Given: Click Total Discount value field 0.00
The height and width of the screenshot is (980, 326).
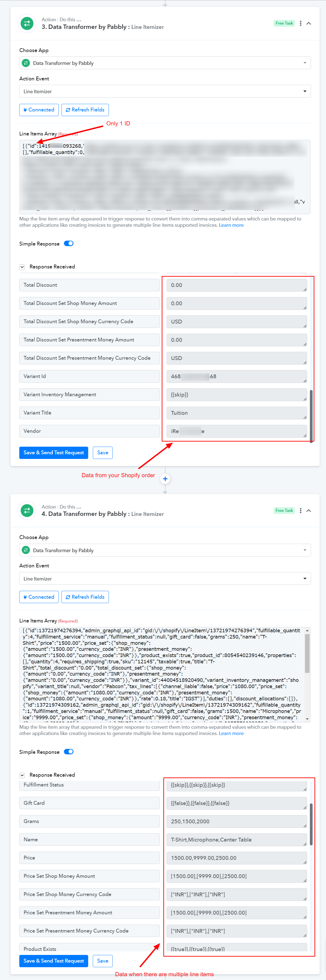Looking at the screenshot, I should coord(237,285).
